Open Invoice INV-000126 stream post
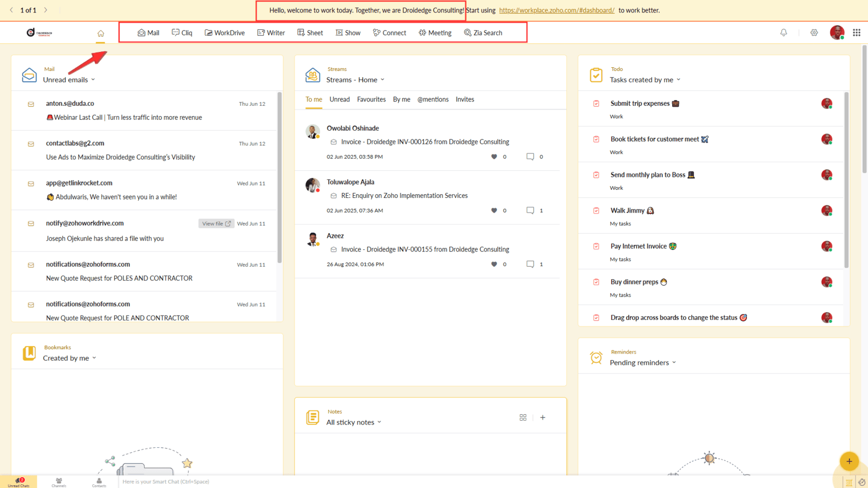This screenshot has width=868, height=488. (x=425, y=142)
